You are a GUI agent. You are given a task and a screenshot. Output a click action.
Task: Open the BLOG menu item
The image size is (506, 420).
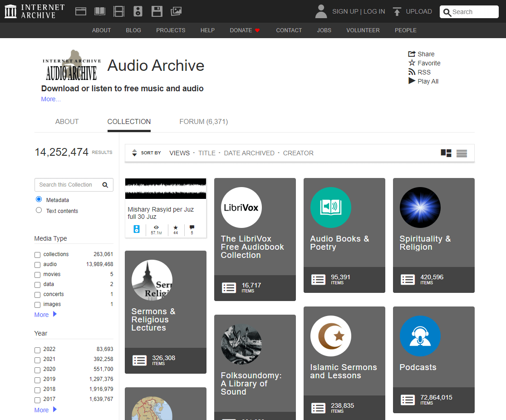tap(133, 30)
